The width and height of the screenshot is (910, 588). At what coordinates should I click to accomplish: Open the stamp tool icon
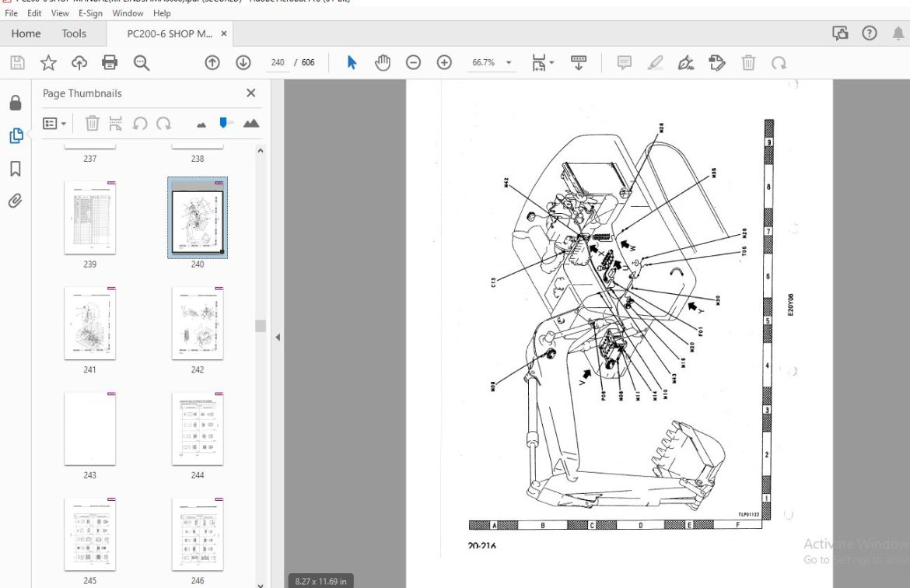(x=717, y=63)
